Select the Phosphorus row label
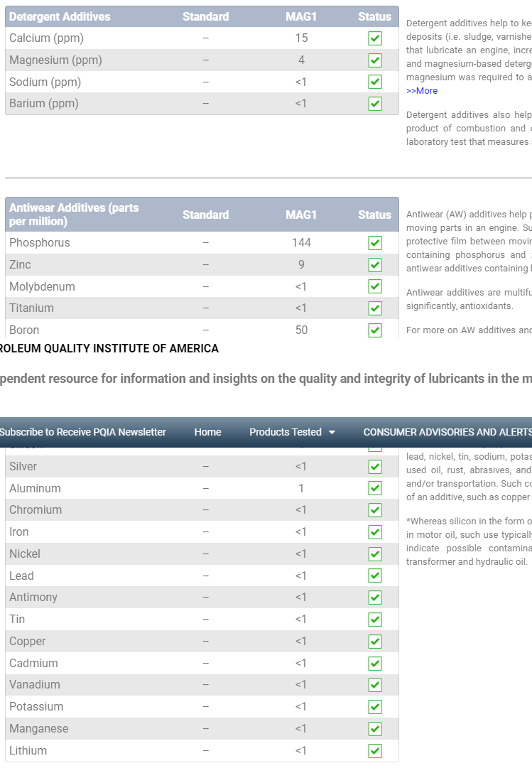The width and height of the screenshot is (532, 778). pyautogui.click(x=40, y=242)
